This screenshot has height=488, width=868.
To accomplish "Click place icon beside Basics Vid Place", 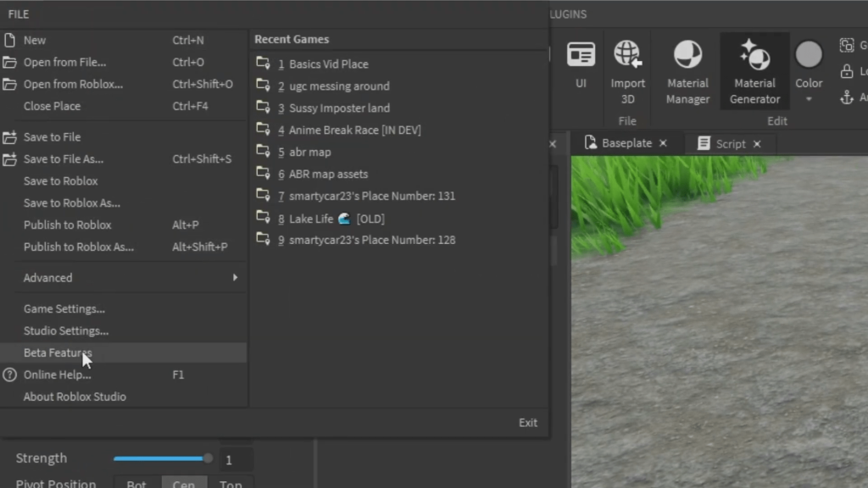I will 263,63.
